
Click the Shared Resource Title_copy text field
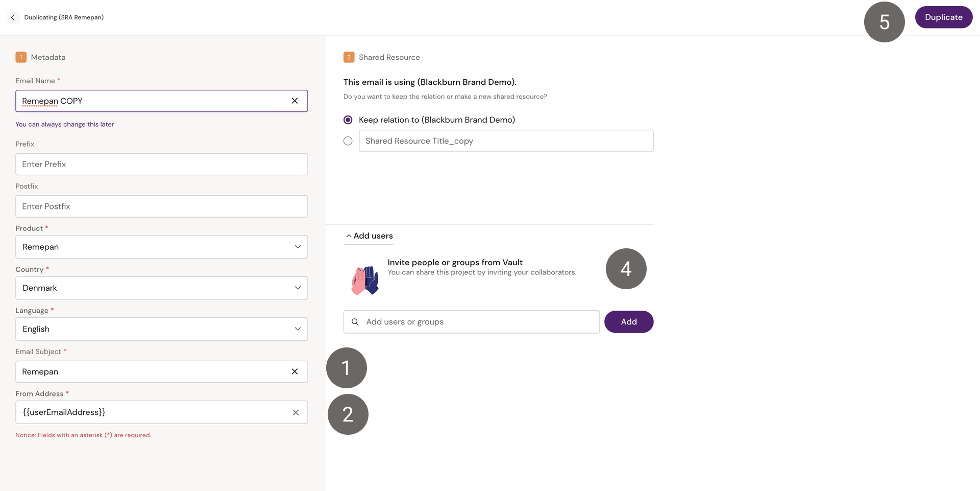505,141
